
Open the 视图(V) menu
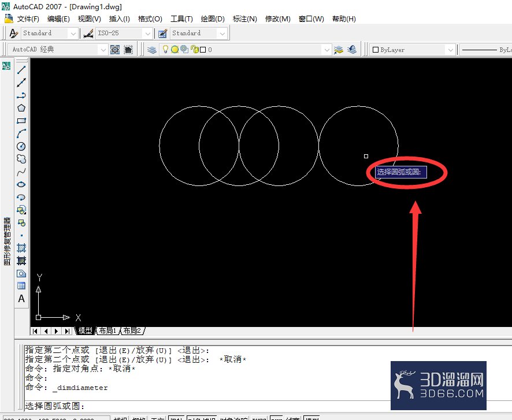89,19
